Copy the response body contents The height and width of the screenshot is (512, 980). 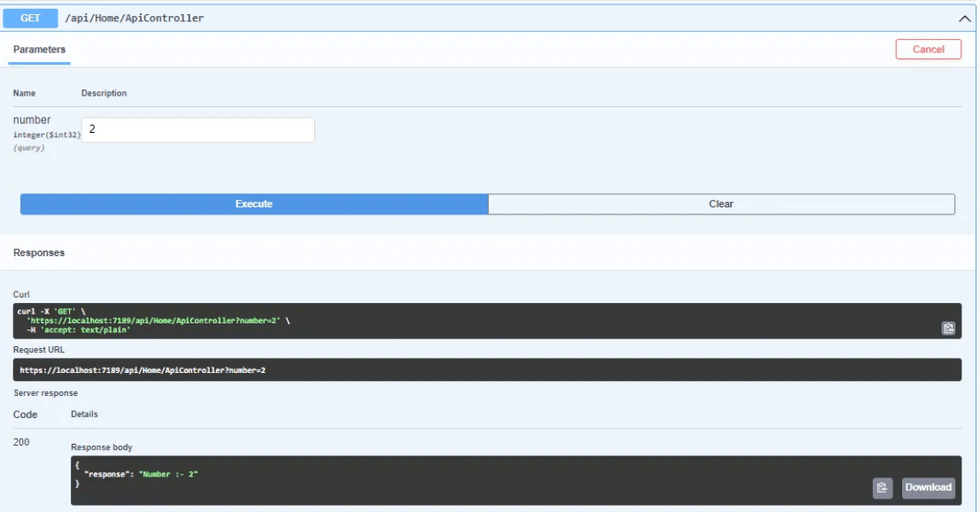881,486
